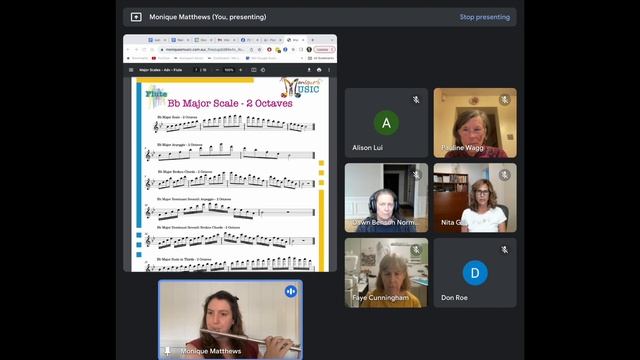Screen dimensions: 640x360
Task: Click Faye Cunningham's muted microphone icon
Action: 416,249
